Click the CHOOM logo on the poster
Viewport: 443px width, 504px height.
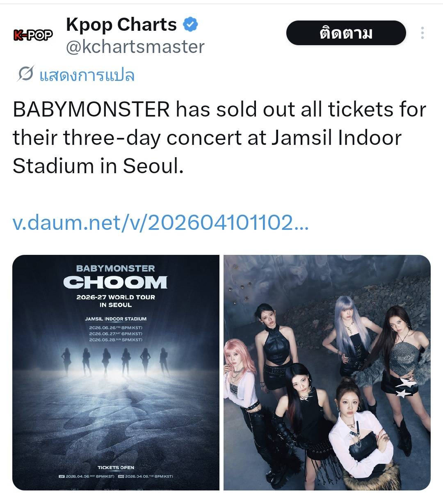[x=115, y=282]
